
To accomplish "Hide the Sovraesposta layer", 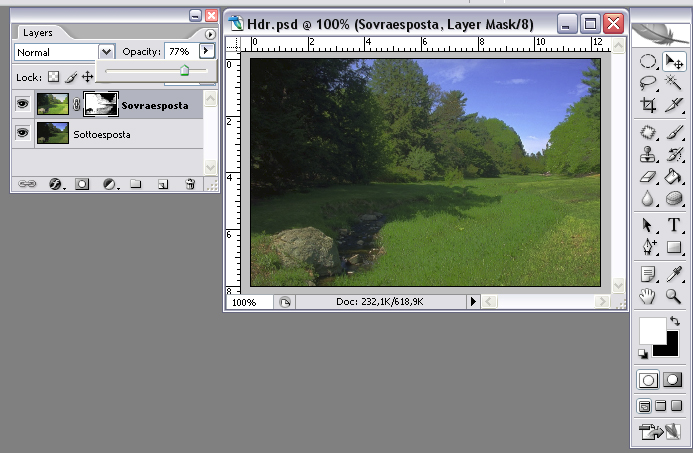I will (23, 104).
